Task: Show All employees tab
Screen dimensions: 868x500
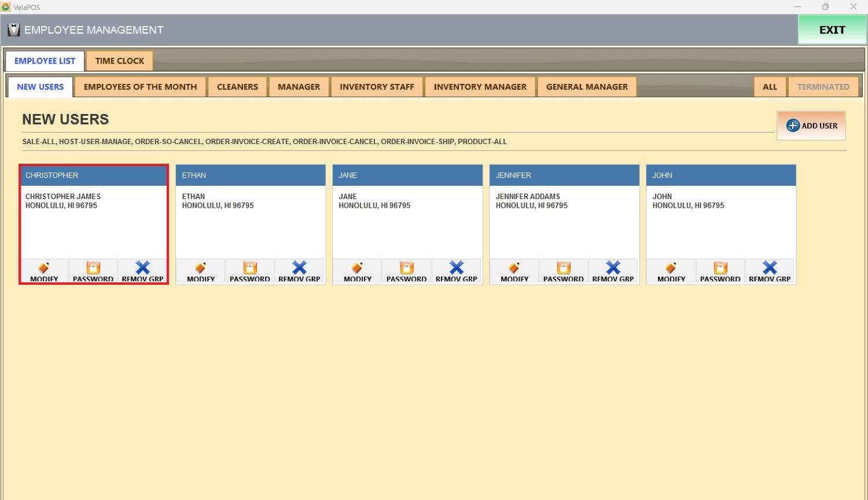Action: [770, 87]
